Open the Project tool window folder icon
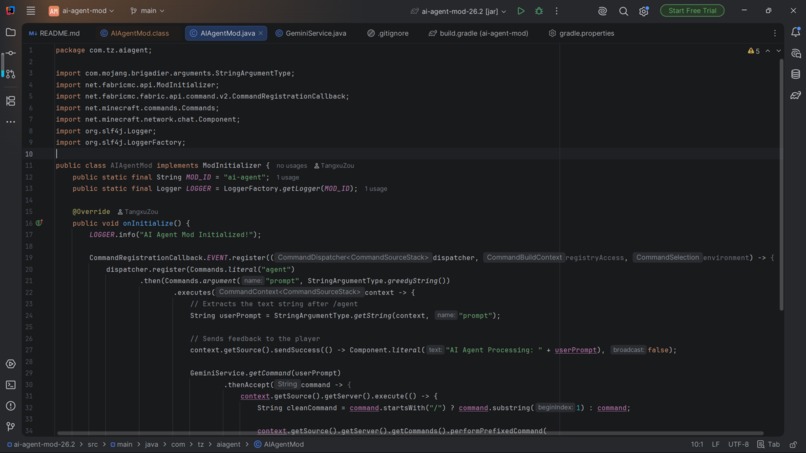Screen dimensions: 806x453 [x=10, y=32]
